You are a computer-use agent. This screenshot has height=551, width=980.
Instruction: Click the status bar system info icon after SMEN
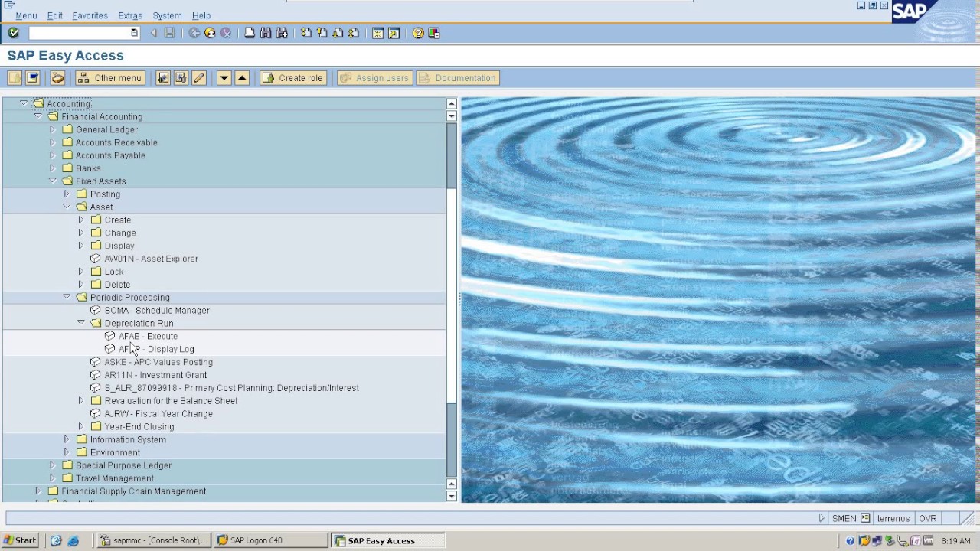pos(865,518)
